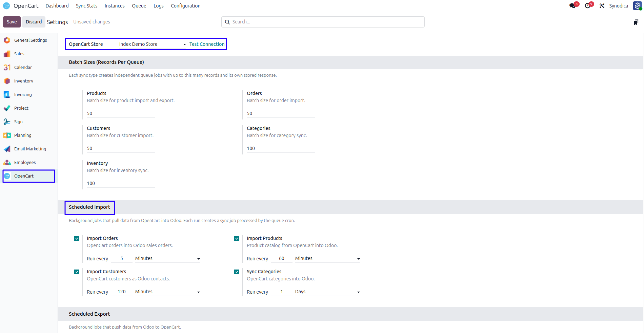The width and height of the screenshot is (644, 333).
Task: Select the Inventory sidebar icon
Action: tap(7, 81)
